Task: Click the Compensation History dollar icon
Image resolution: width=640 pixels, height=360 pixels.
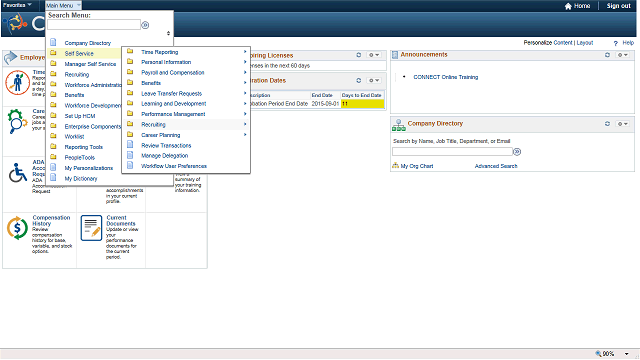Action: pyautogui.click(x=17, y=228)
